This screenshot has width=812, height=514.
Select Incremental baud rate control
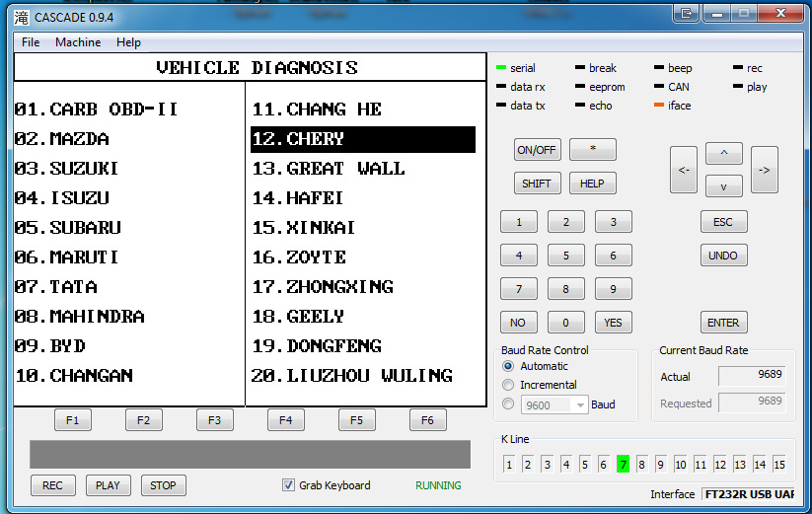pyautogui.click(x=508, y=385)
